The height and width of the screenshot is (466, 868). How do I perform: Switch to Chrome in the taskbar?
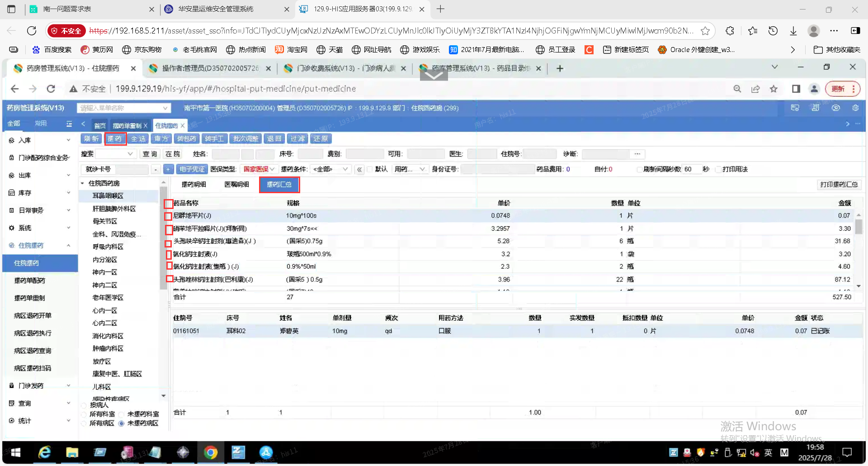pyautogui.click(x=211, y=452)
